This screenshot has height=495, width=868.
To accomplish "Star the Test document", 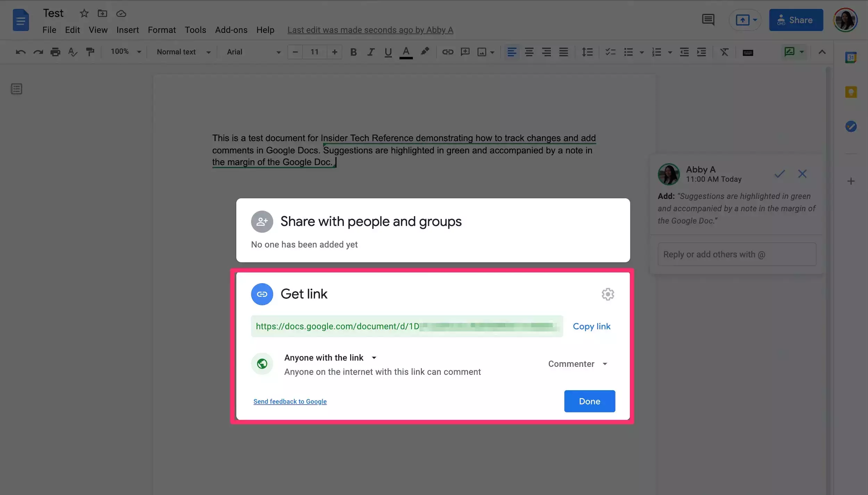I will (x=84, y=14).
